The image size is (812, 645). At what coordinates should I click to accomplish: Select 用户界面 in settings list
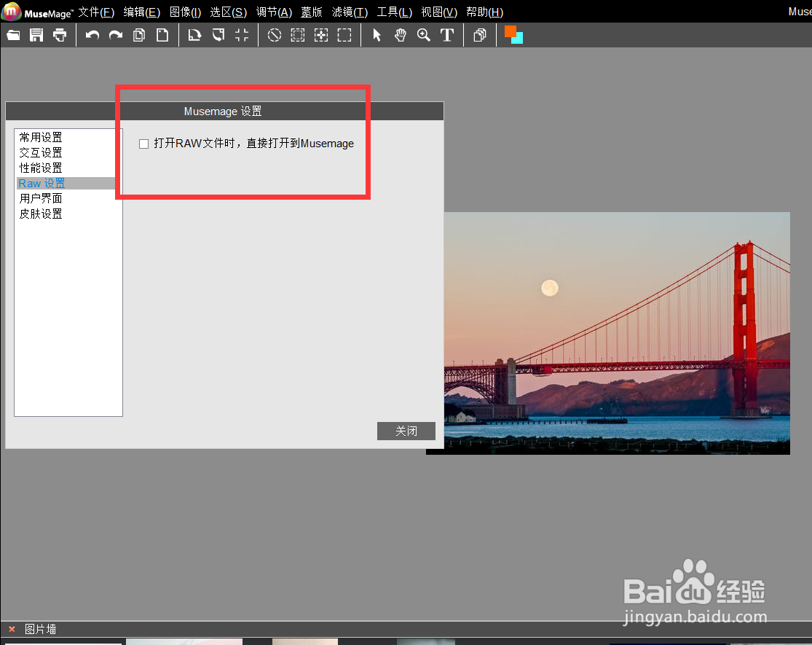coord(41,198)
